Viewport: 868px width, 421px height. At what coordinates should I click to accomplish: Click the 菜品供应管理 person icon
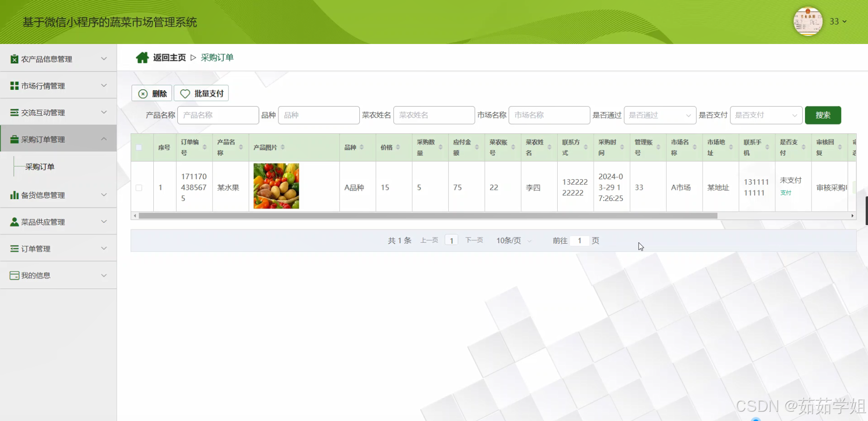pos(14,222)
